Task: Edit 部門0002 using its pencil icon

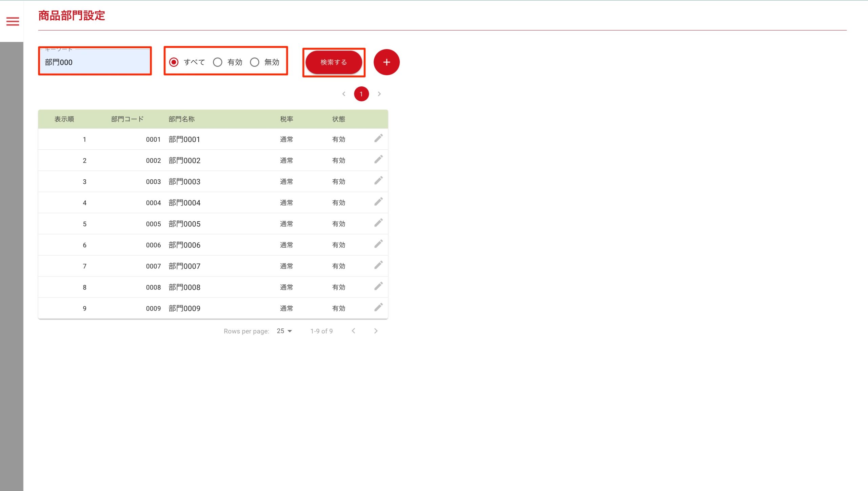Action: 378,160
